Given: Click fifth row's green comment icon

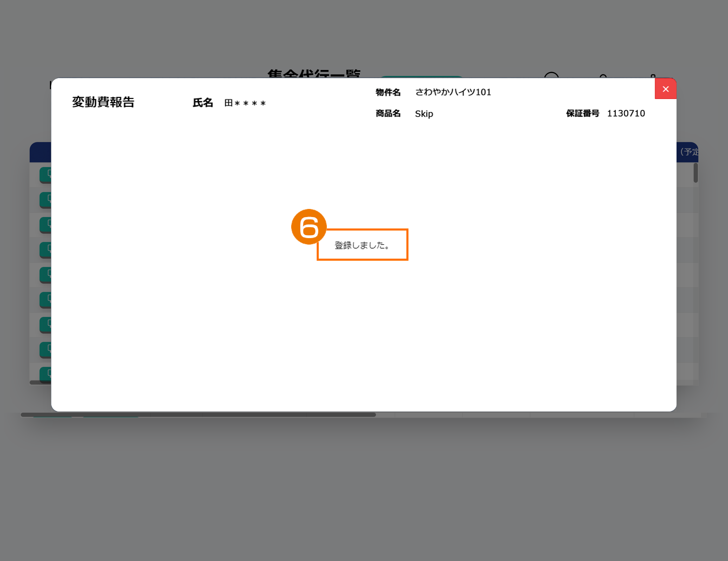Looking at the screenshot, I should pyautogui.click(x=46, y=275).
